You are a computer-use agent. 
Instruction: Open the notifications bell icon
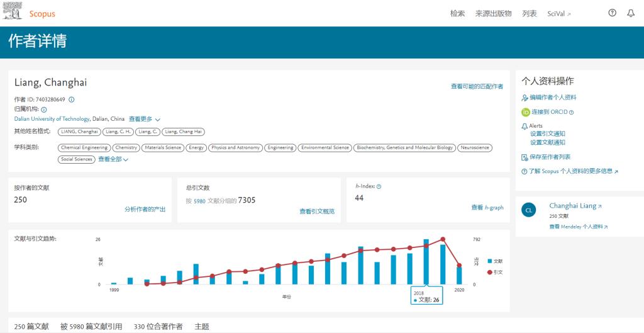[631, 13]
